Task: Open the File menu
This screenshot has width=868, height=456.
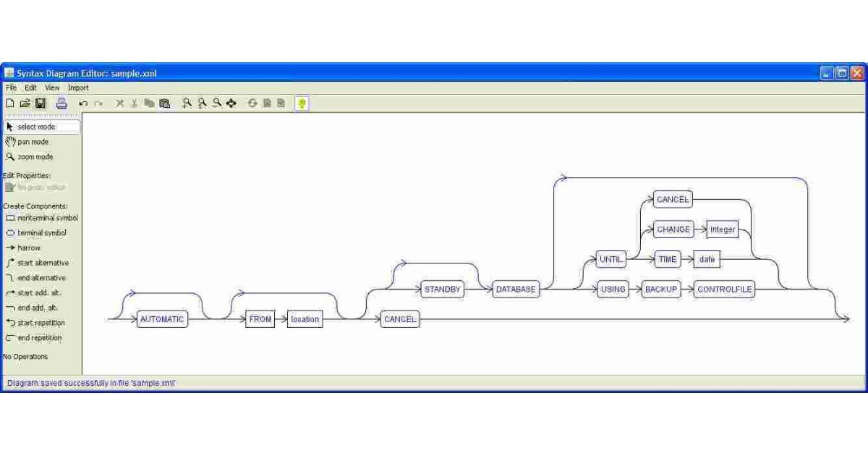Action: point(11,88)
